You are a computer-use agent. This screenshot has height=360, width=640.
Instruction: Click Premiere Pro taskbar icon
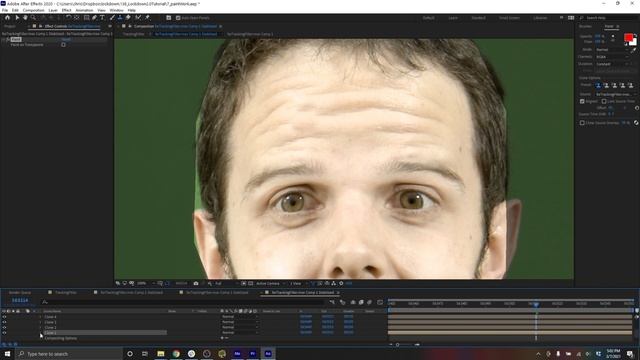pyautogui.click(x=253, y=353)
